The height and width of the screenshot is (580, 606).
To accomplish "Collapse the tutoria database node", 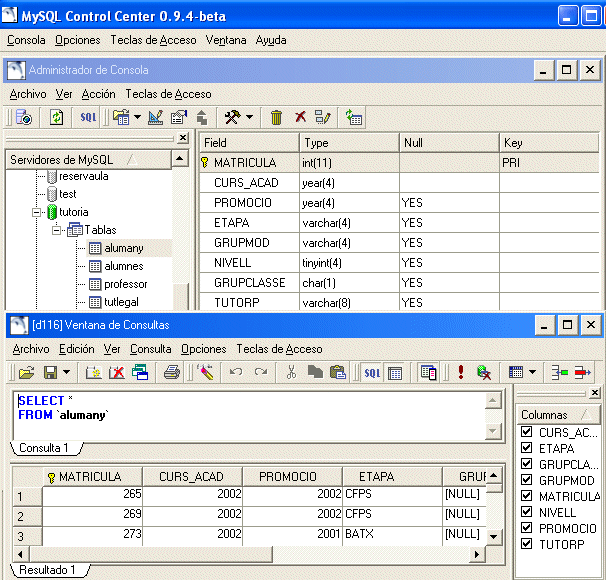I will pyautogui.click(x=36, y=212).
